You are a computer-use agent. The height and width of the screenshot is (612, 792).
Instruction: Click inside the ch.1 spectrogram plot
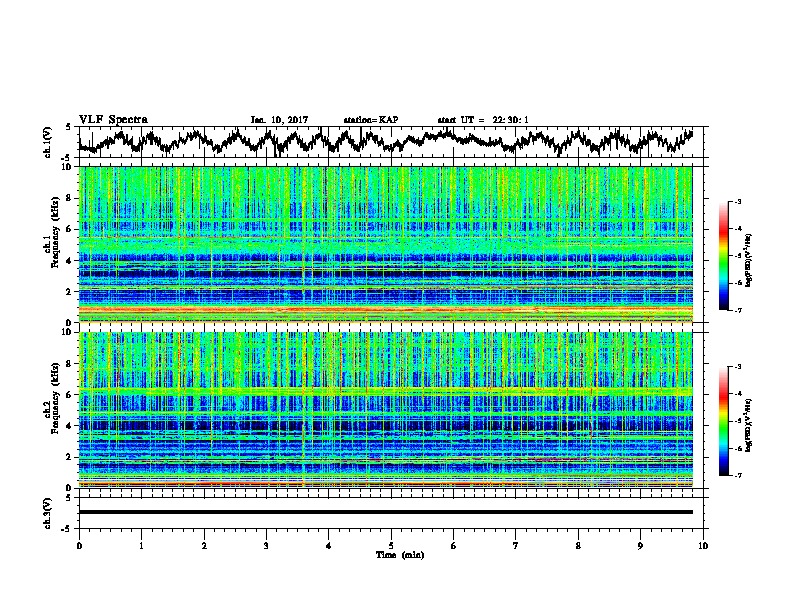(385, 244)
